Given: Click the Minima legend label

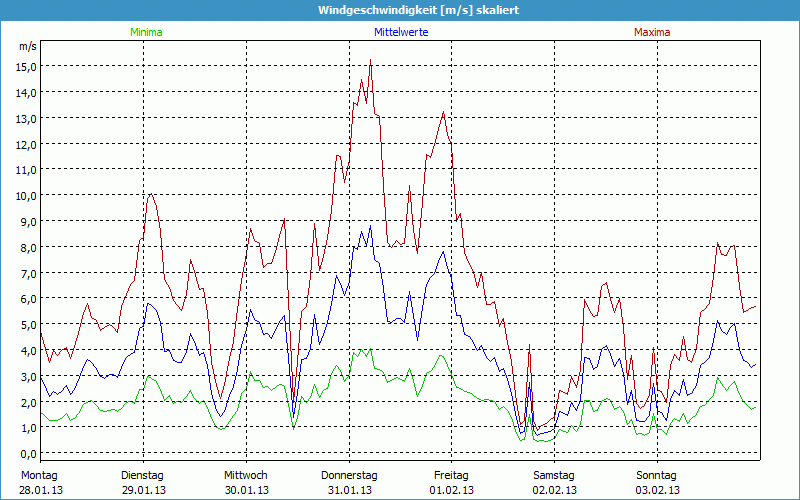Looking at the screenshot, I should (146, 32).
